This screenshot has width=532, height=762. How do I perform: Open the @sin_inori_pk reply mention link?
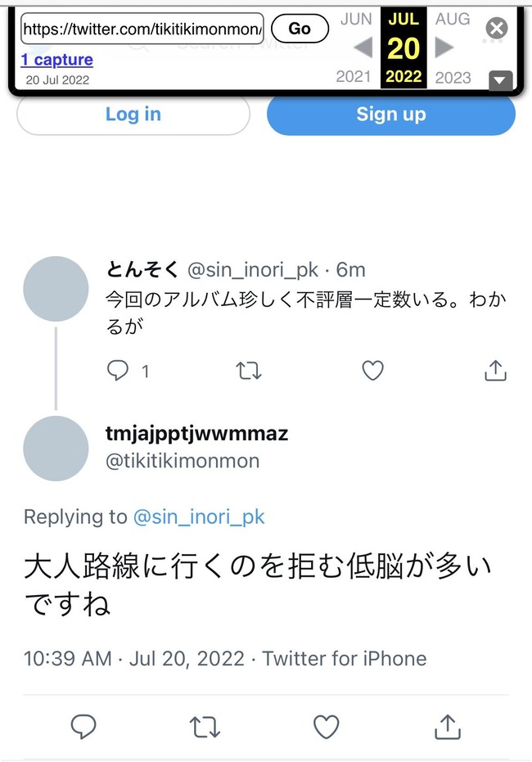(x=199, y=517)
